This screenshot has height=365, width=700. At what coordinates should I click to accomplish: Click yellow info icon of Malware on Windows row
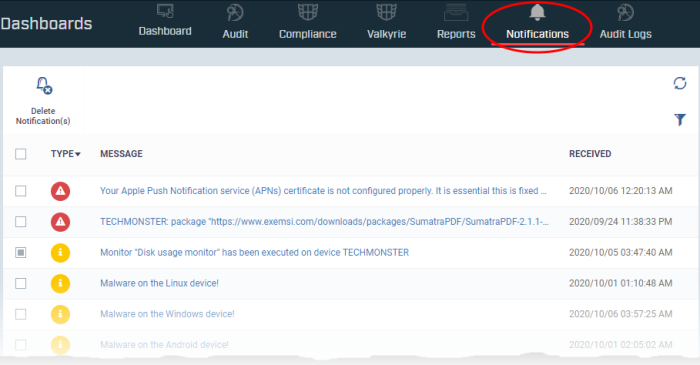tap(60, 314)
